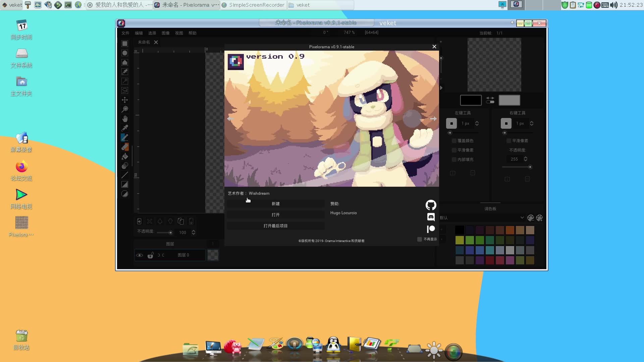This screenshot has width=644, height=362.
Task: Select the pan hand tool
Action: click(124, 119)
